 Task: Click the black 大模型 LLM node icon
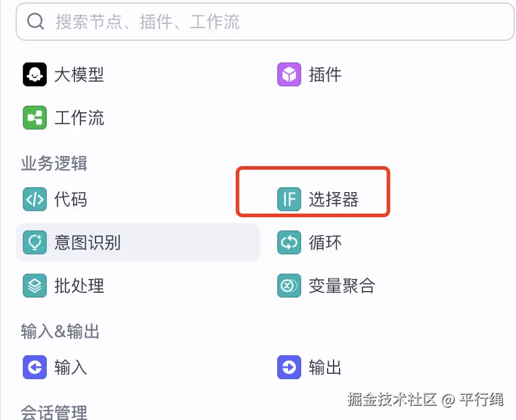click(x=35, y=75)
